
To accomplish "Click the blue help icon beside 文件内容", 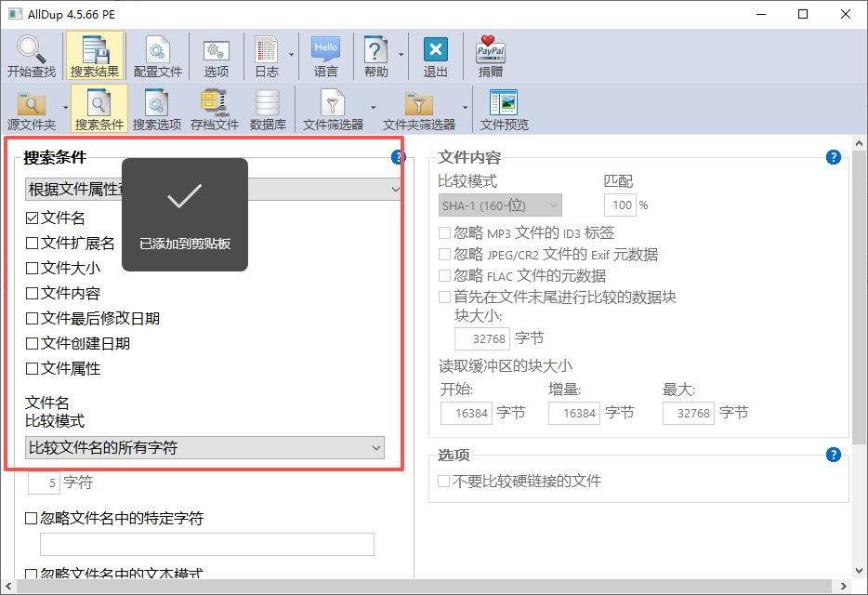I will coord(833,157).
